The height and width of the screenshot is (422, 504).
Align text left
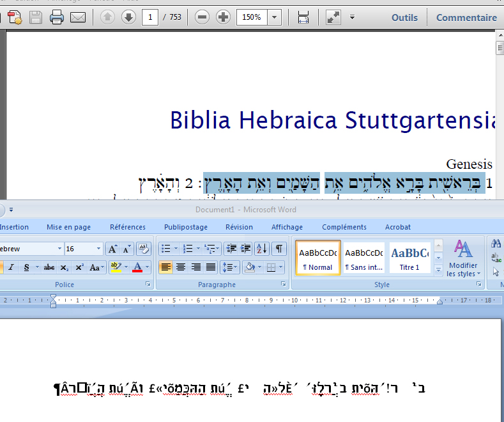tap(166, 267)
